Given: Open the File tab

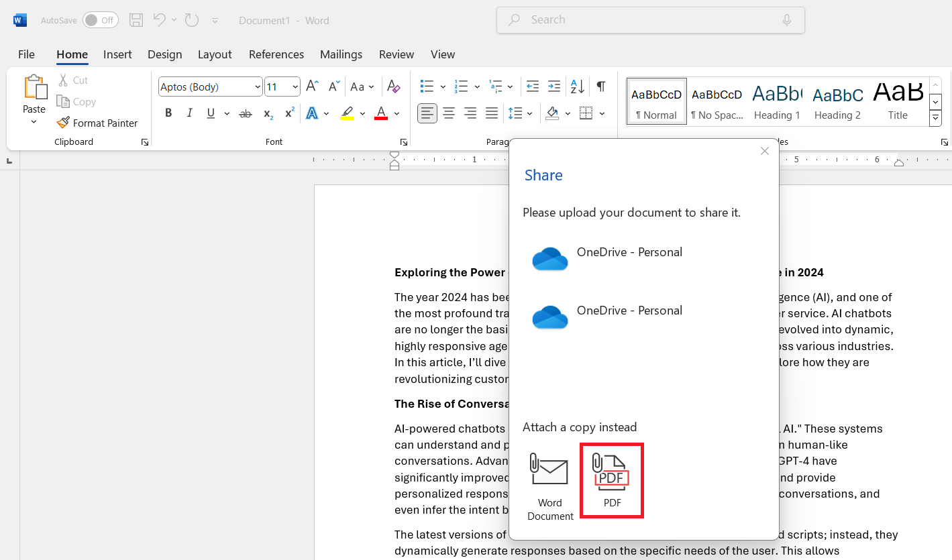Looking at the screenshot, I should tap(26, 54).
